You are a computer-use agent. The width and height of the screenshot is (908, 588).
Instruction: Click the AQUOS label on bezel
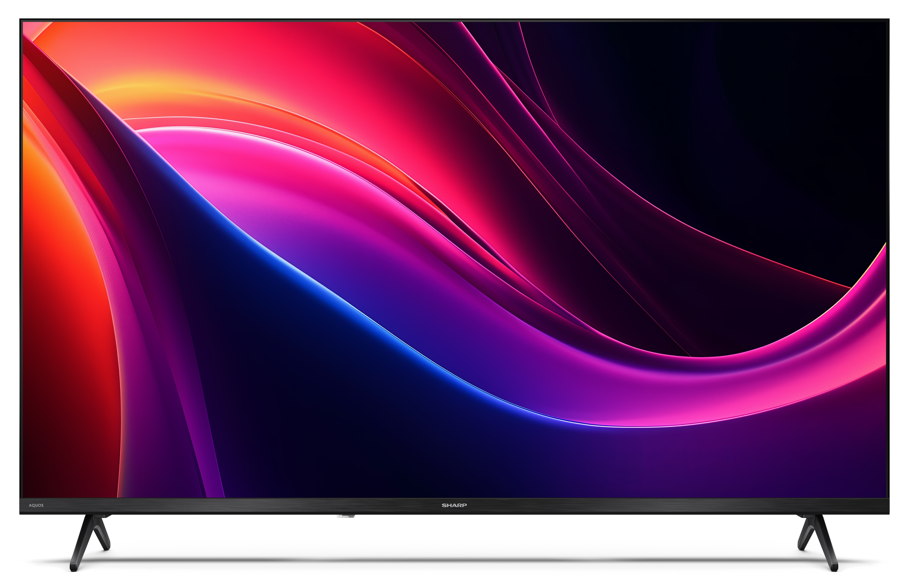[36, 505]
